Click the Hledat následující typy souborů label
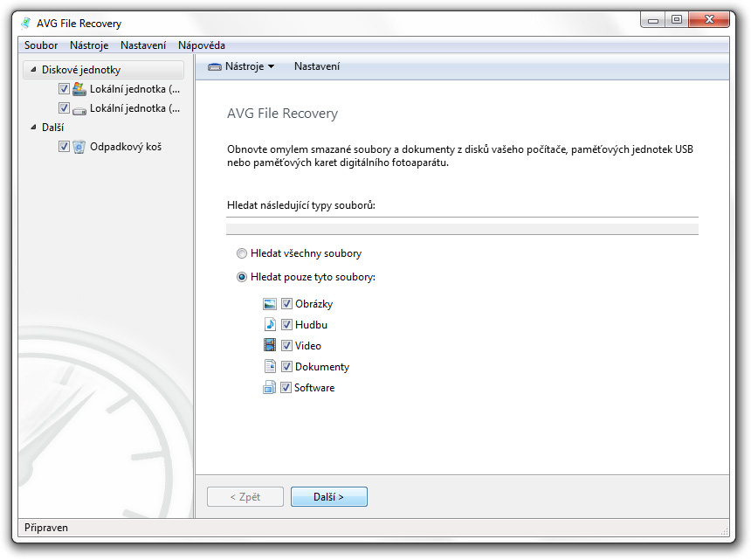The height and width of the screenshot is (560, 751). click(301, 205)
